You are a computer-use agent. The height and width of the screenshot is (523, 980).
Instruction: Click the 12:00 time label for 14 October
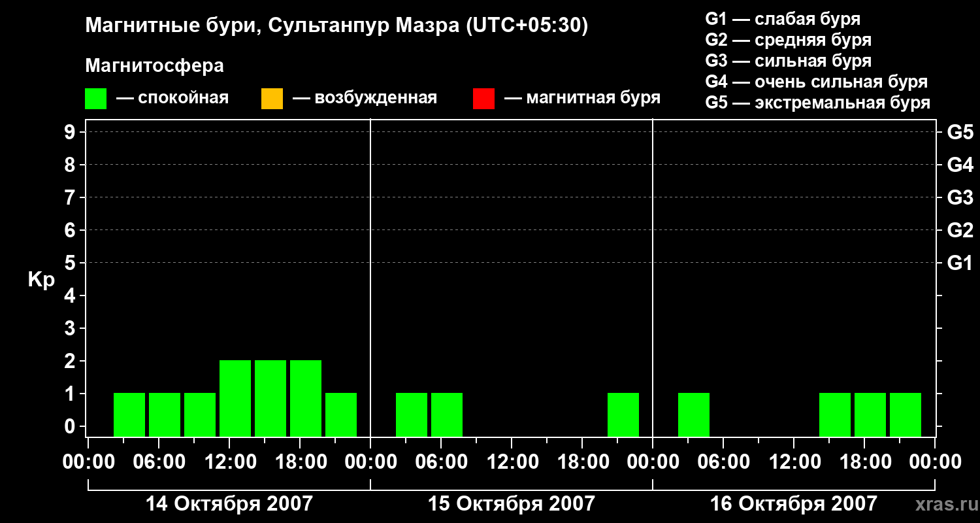point(229,462)
